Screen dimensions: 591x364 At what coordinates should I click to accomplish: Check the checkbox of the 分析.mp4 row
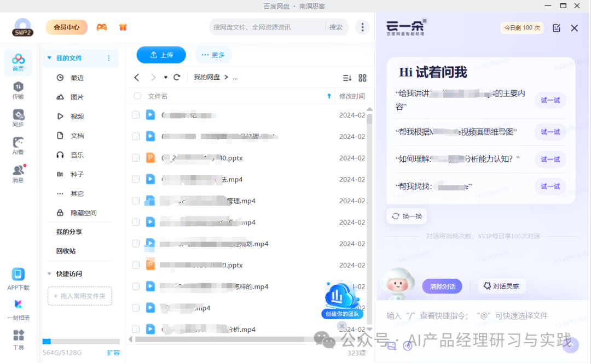click(x=136, y=330)
